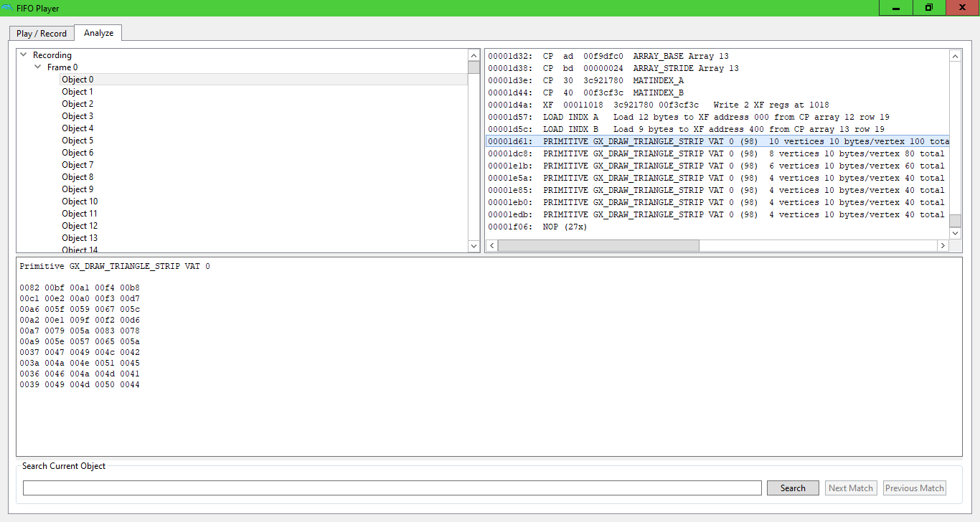The image size is (980, 522).
Task: Click object tree scrollbar up arrow
Action: 473,55
